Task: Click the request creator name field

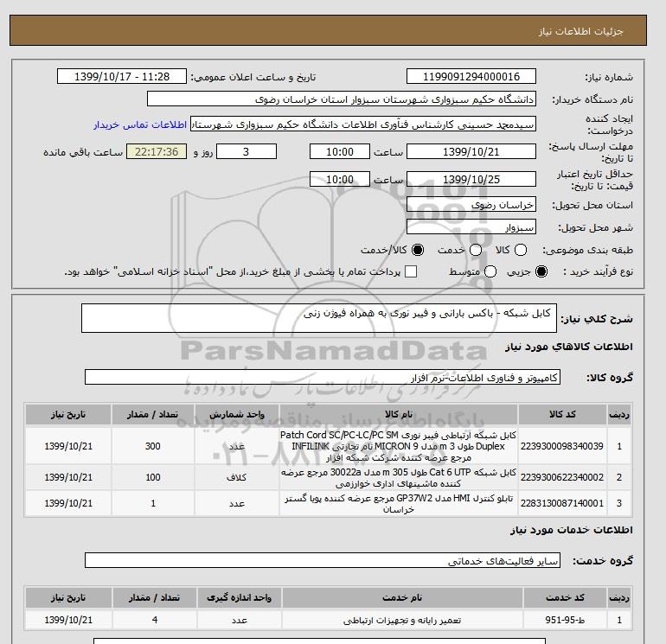Action: (363, 124)
